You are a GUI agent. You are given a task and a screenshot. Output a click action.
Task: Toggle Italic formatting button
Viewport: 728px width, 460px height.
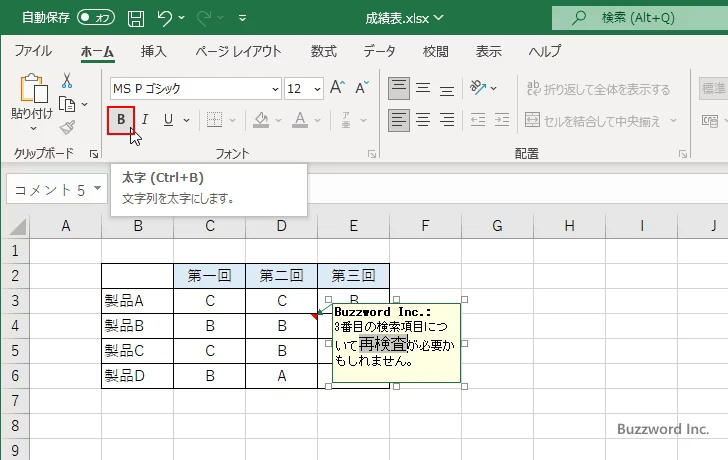(x=145, y=120)
